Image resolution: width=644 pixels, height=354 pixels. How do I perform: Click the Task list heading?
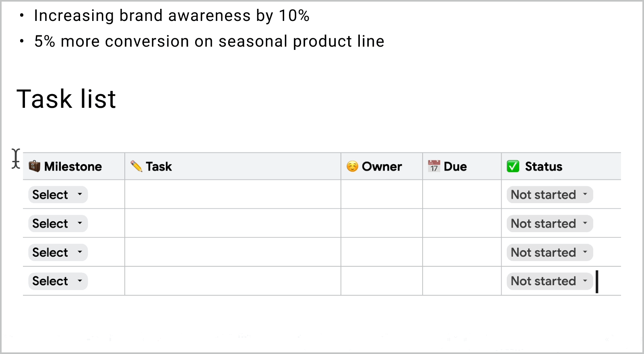pyautogui.click(x=66, y=99)
